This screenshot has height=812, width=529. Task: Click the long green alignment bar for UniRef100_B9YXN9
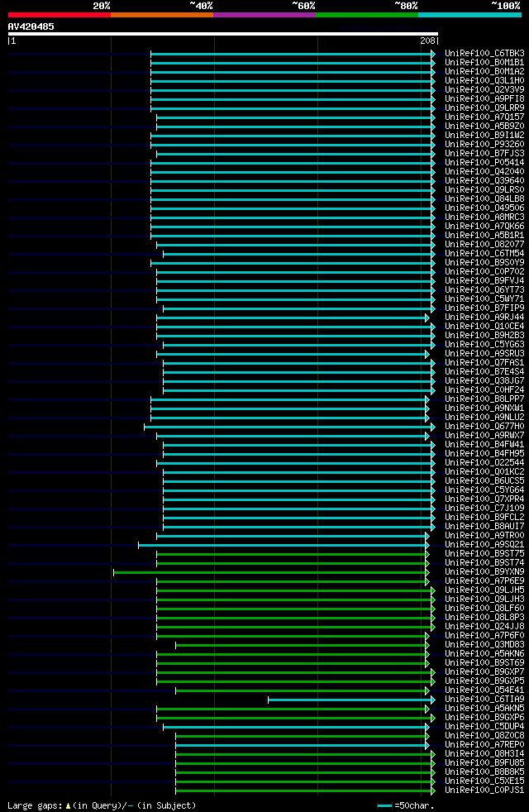(271, 572)
